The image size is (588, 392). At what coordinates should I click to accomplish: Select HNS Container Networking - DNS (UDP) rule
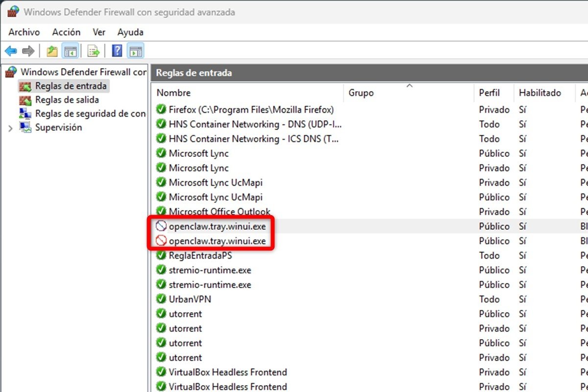click(x=255, y=124)
